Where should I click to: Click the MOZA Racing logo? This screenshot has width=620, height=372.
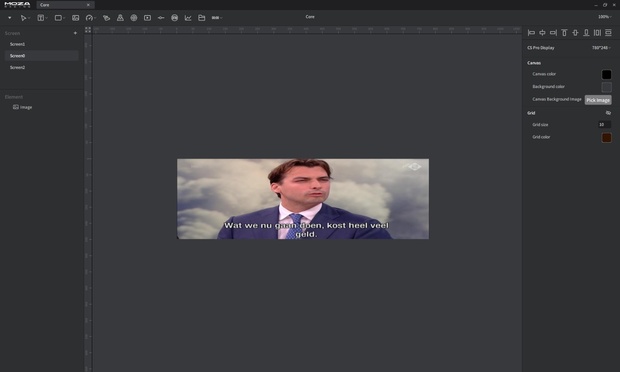pos(17,5)
